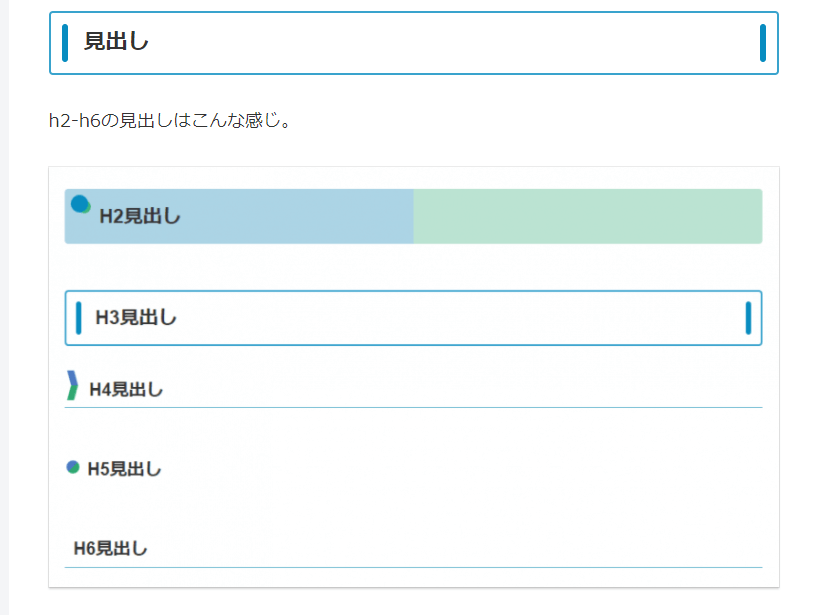Viewport: 813px width, 615px height.
Task: Click the H2見出し heading text
Action: point(140,216)
